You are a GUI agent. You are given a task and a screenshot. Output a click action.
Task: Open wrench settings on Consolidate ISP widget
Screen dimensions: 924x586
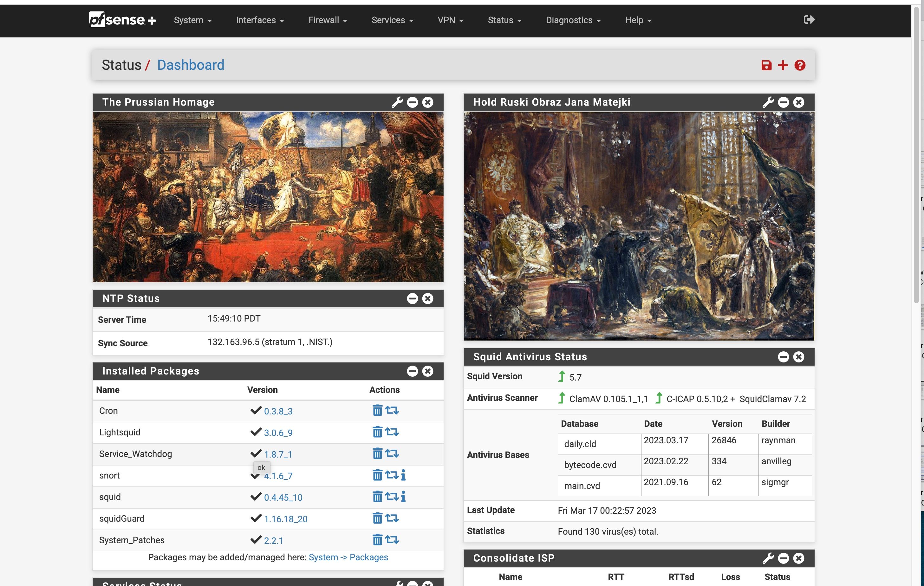pos(768,558)
